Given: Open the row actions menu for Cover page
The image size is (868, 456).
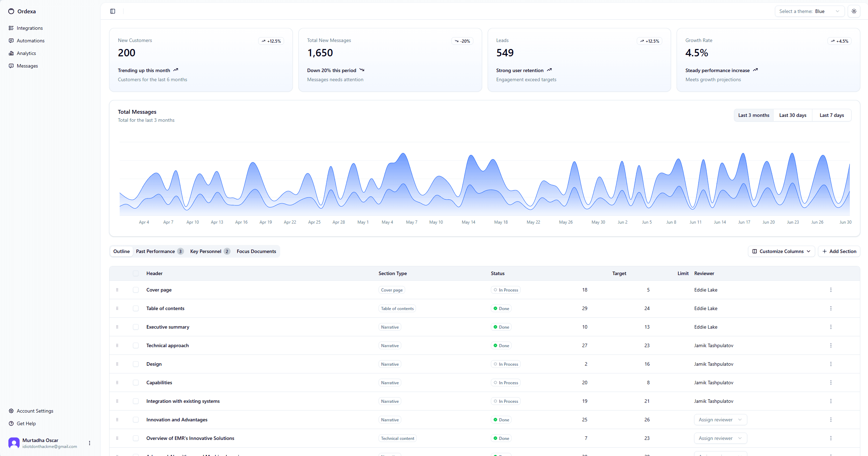Looking at the screenshot, I should 831,290.
